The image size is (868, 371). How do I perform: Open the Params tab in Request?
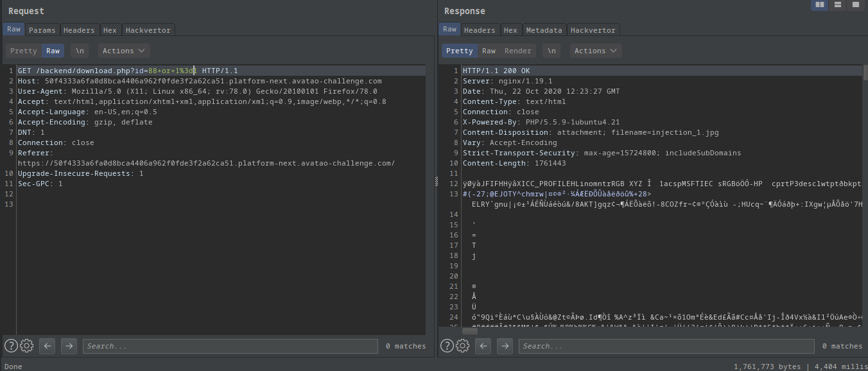click(x=42, y=30)
